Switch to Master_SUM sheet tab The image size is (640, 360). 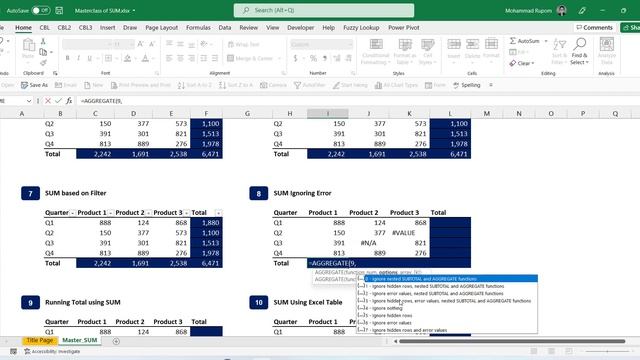pyautogui.click(x=80, y=340)
